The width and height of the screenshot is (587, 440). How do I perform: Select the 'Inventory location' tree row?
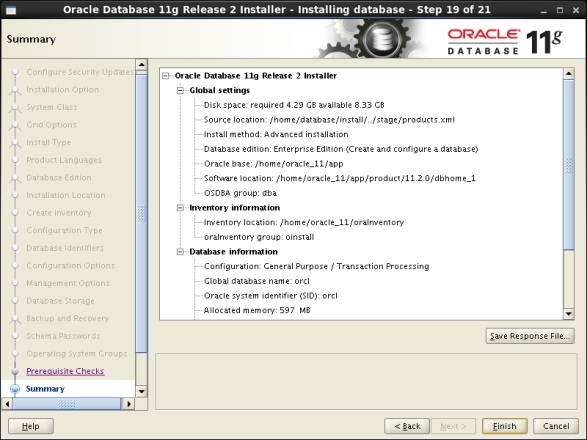pyautogui.click(x=304, y=222)
